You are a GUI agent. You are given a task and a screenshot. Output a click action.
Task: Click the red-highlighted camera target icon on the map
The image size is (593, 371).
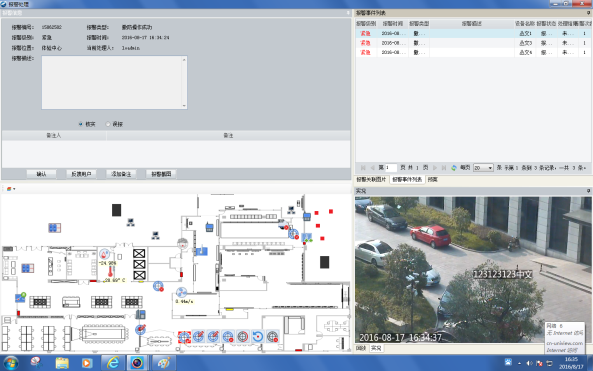click(x=184, y=337)
